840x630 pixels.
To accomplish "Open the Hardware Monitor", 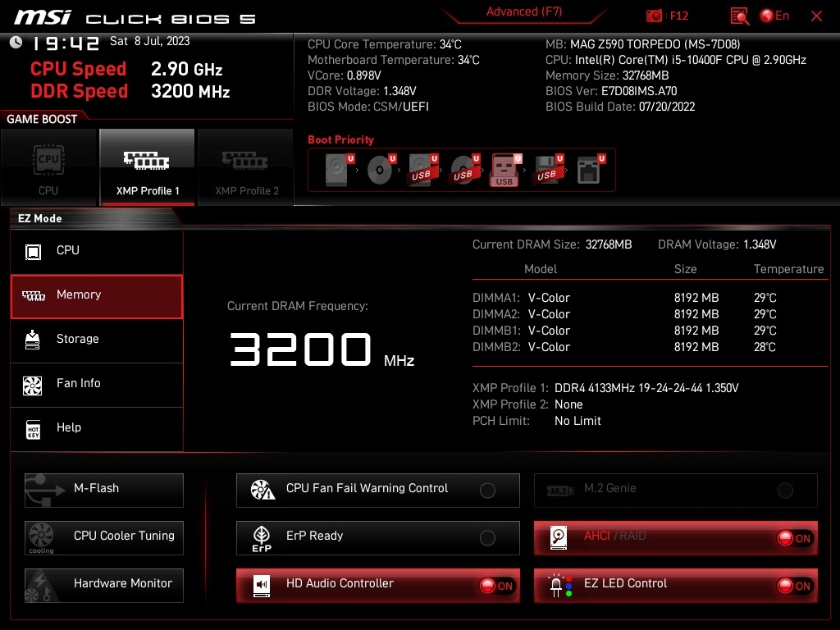I will point(104,586).
